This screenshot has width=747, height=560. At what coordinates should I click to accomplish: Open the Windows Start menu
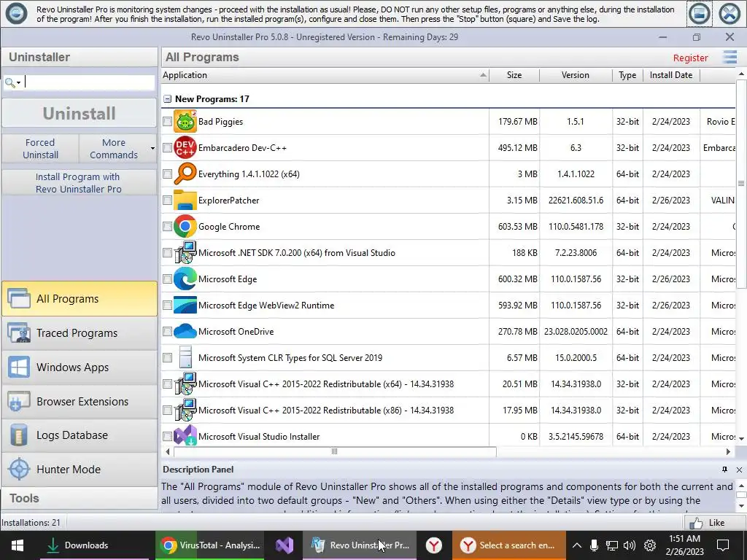[18, 545]
